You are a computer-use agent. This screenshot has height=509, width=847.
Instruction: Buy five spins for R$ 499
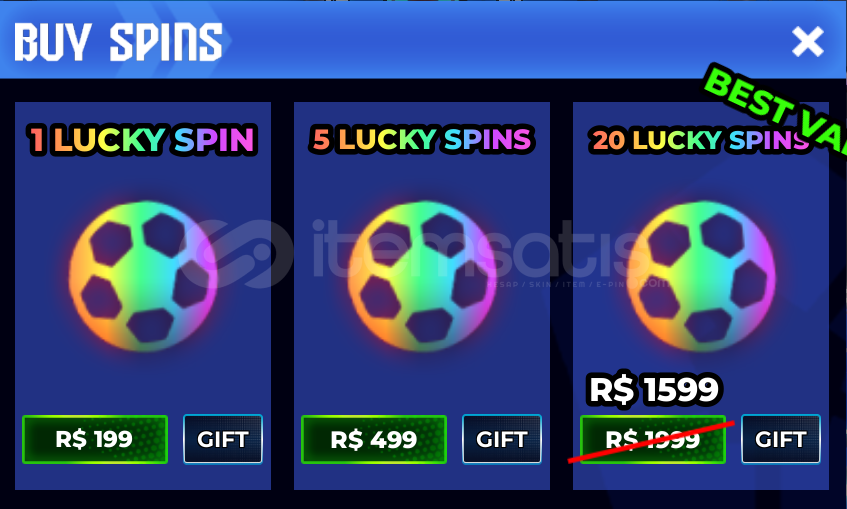[x=373, y=439]
